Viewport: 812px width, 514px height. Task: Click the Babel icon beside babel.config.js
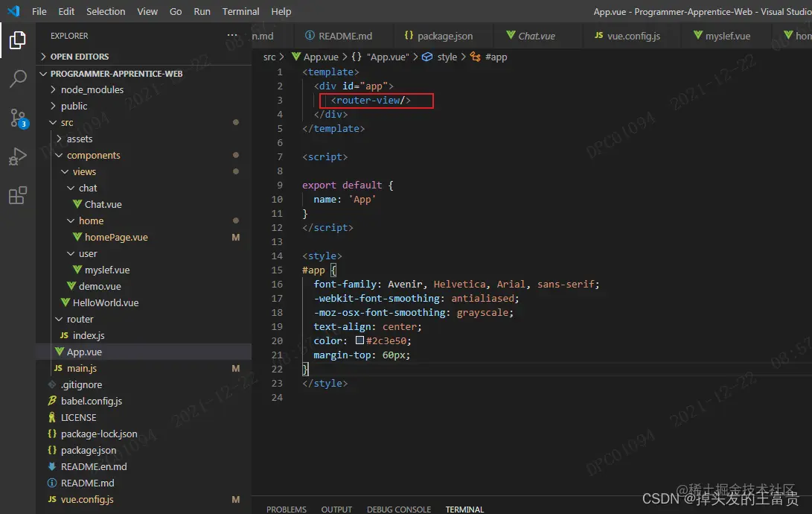point(52,401)
